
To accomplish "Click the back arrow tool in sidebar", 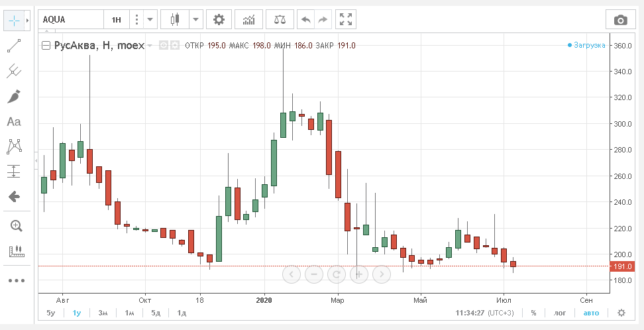I will 14,196.
